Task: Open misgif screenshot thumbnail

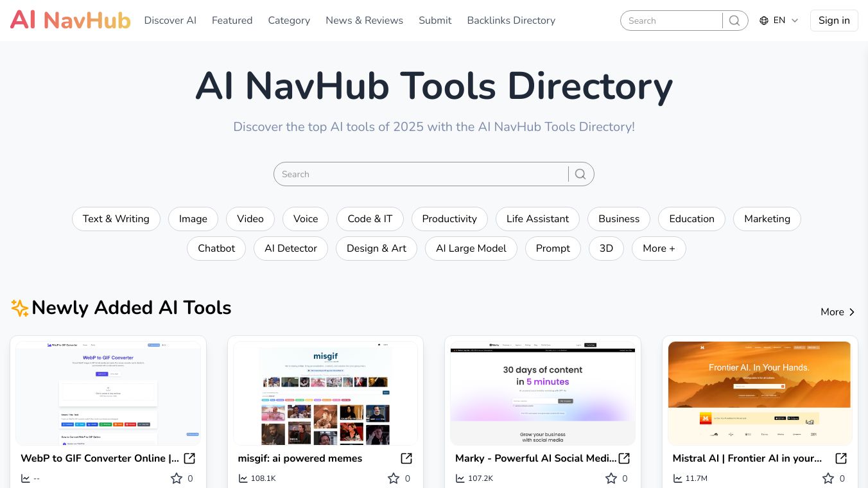Action: pos(325,393)
